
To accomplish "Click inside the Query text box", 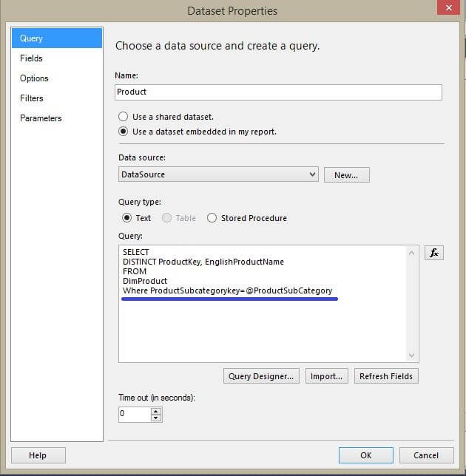I will (269, 304).
